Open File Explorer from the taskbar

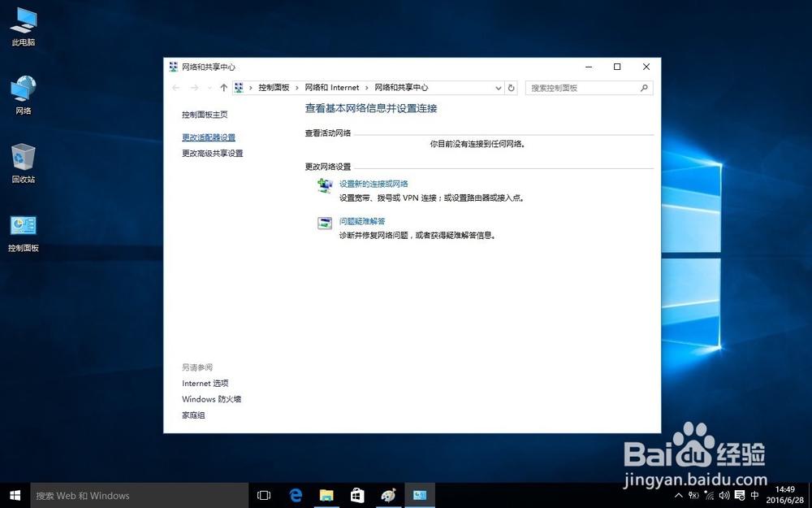tap(326, 494)
